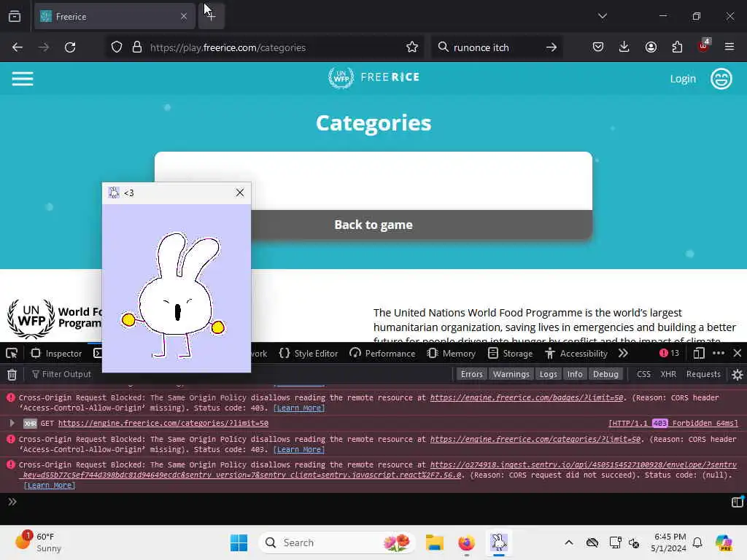Click the Freerice WFP logo
The image size is (747, 560).
pos(373,77)
